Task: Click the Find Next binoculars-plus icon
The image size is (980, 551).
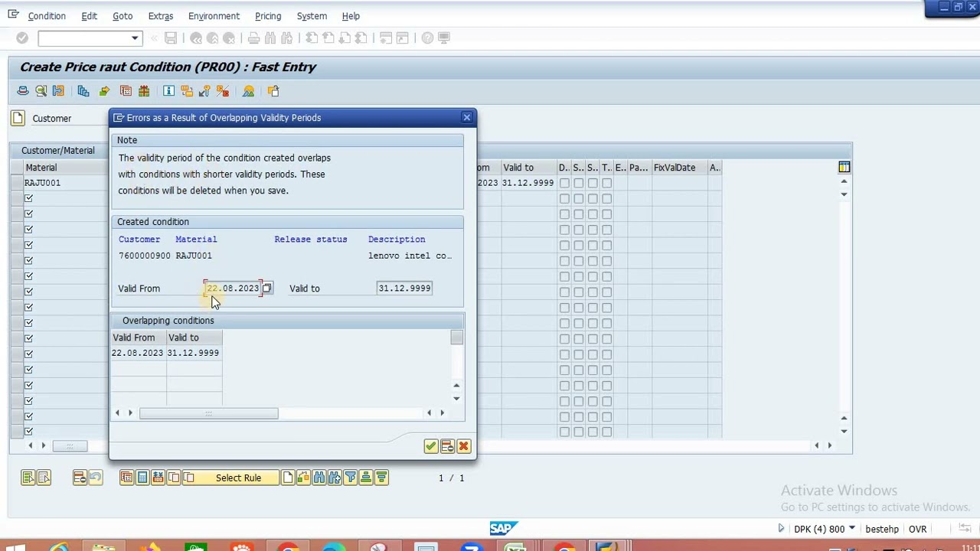Action: click(x=335, y=478)
